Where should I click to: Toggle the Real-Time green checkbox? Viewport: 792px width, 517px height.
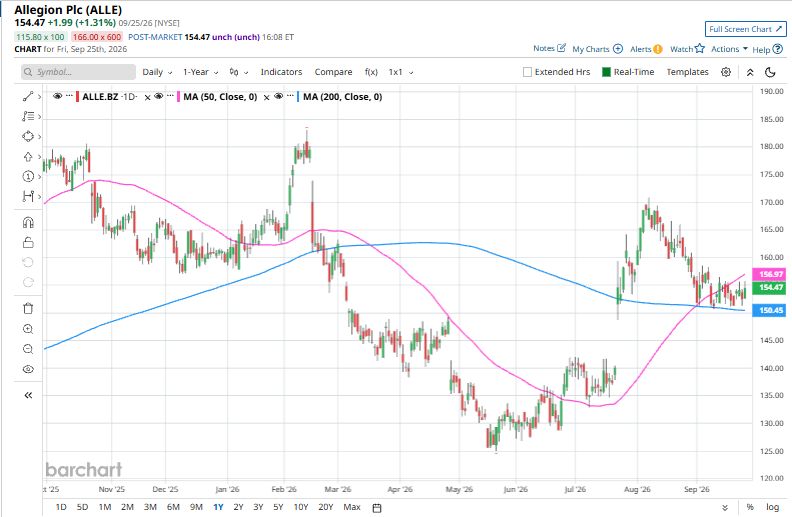(x=607, y=72)
